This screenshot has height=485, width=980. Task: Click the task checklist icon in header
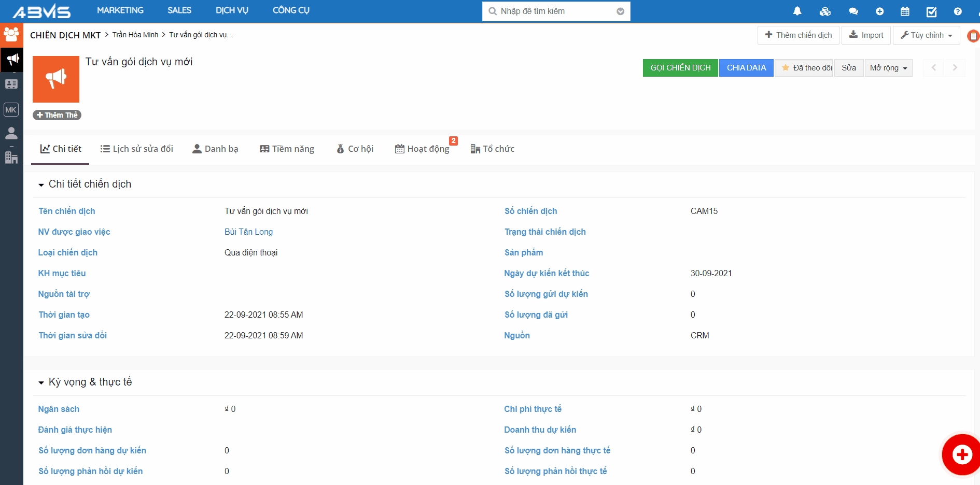[931, 11]
